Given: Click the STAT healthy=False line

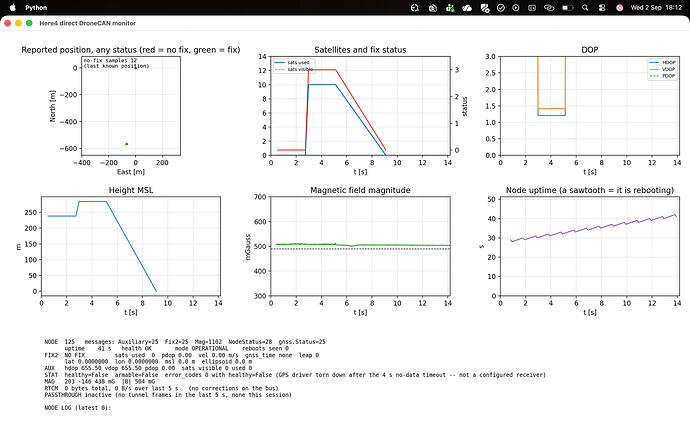Looking at the screenshot, I should [x=295, y=375].
